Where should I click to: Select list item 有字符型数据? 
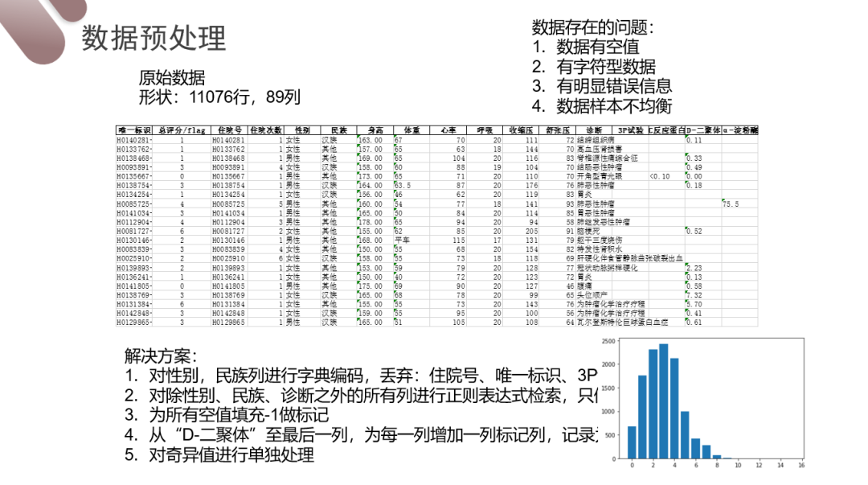pyautogui.click(x=606, y=67)
